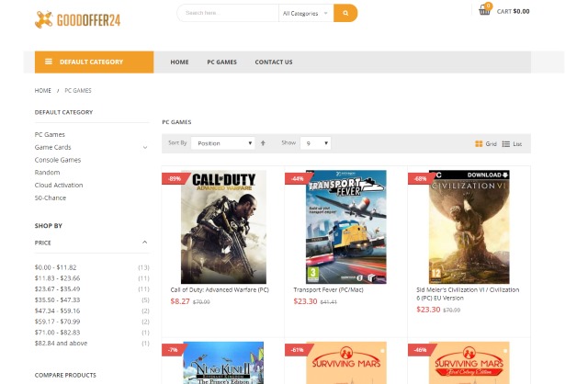
Task: Open Surviving Mars First Colony Edition cover
Action: 469,363
